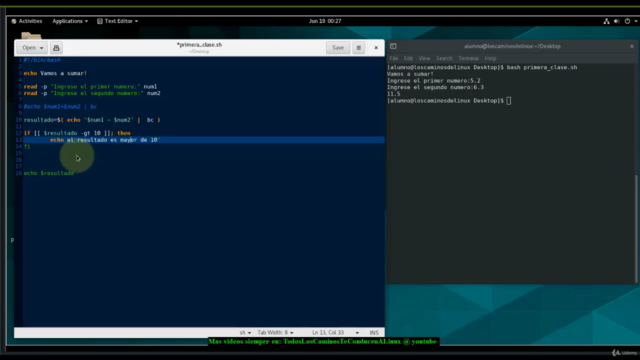Open the text editor hamburger menu
The image size is (640, 360).
tap(359, 48)
